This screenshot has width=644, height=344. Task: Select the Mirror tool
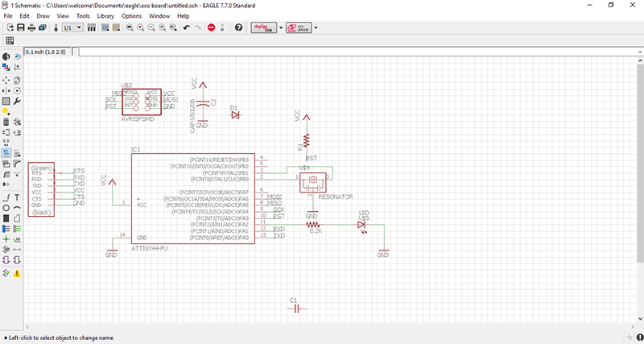pyautogui.click(x=6, y=90)
